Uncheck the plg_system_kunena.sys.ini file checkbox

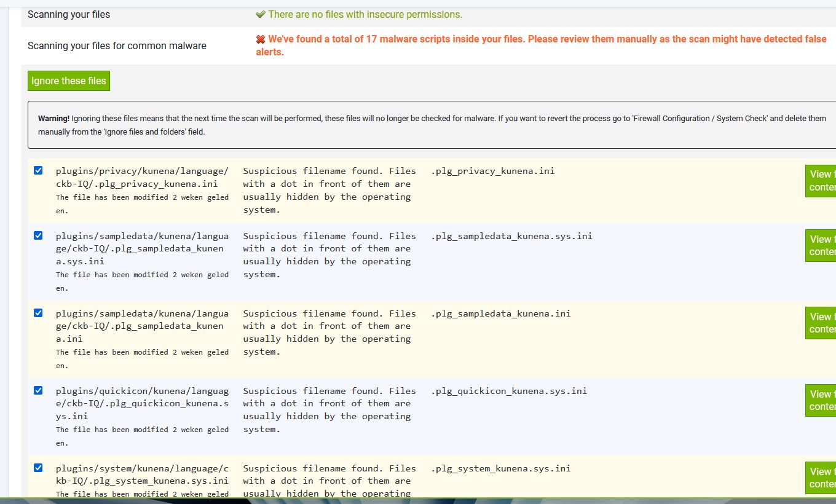tap(38, 468)
